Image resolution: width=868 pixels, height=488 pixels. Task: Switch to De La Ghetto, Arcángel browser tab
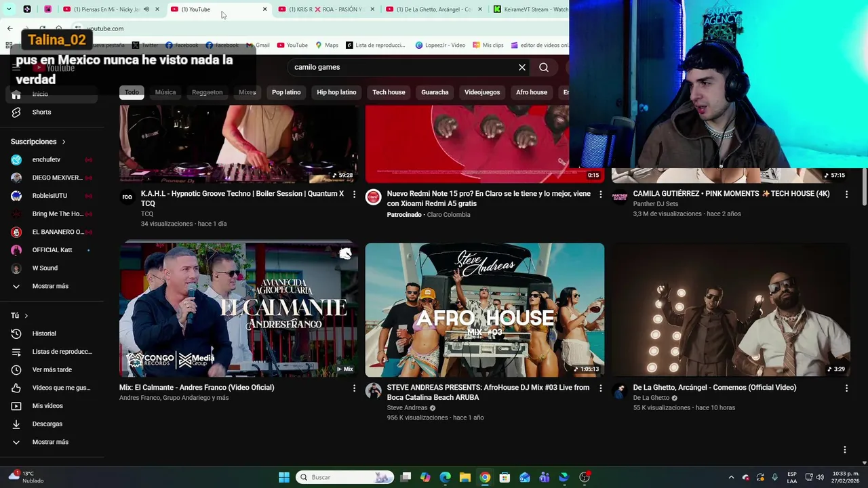tap(433, 9)
